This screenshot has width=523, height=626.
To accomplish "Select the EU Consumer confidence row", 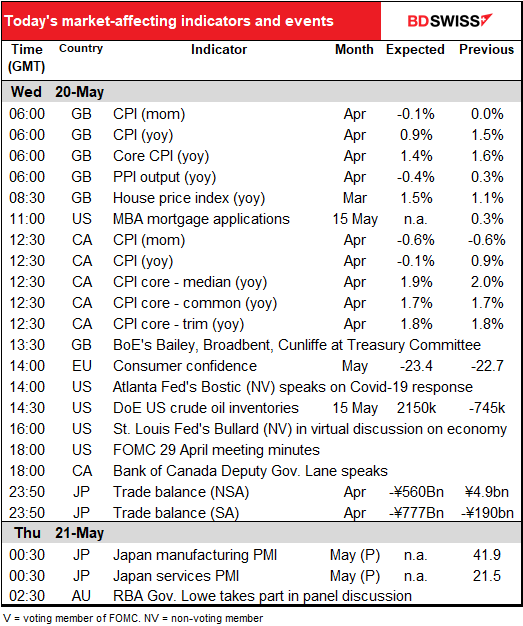I will [x=261, y=366].
